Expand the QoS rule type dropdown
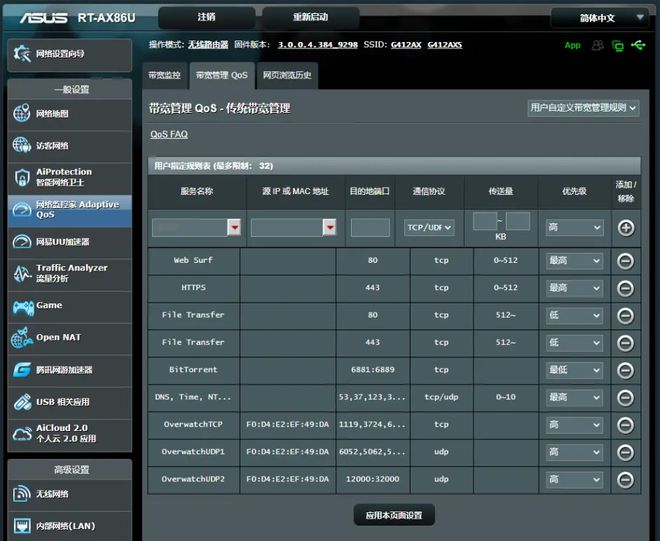 tap(583, 108)
